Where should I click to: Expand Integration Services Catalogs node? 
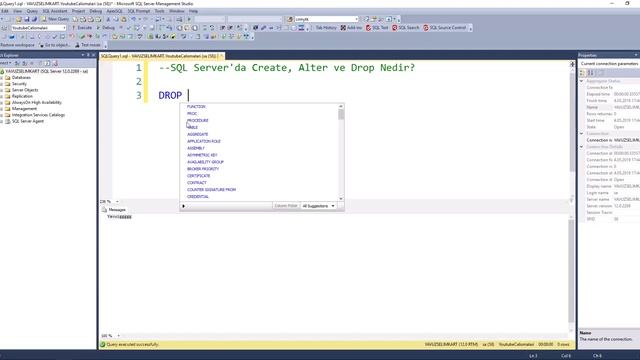point(2,115)
